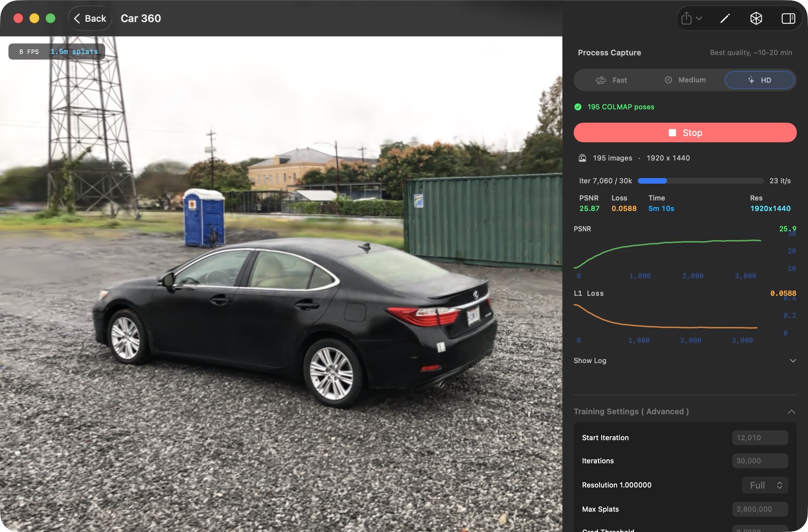Image resolution: width=808 pixels, height=532 pixels.
Task: Toggle the right sidebar panel
Action: 788,18
